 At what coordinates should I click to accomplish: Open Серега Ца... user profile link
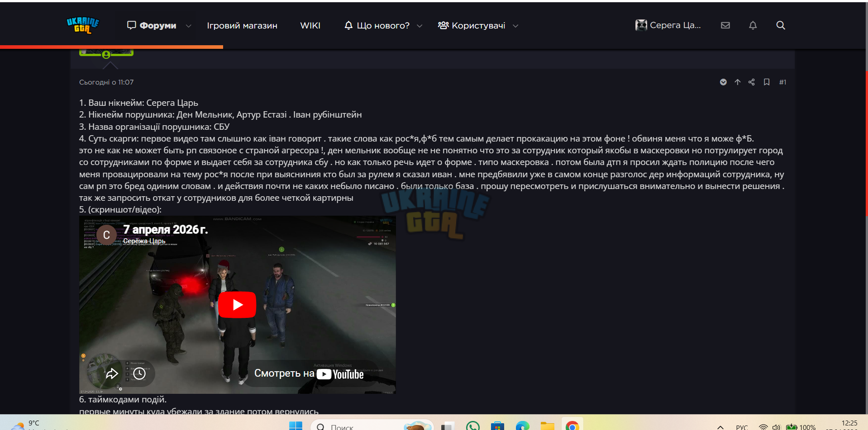(x=668, y=25)
